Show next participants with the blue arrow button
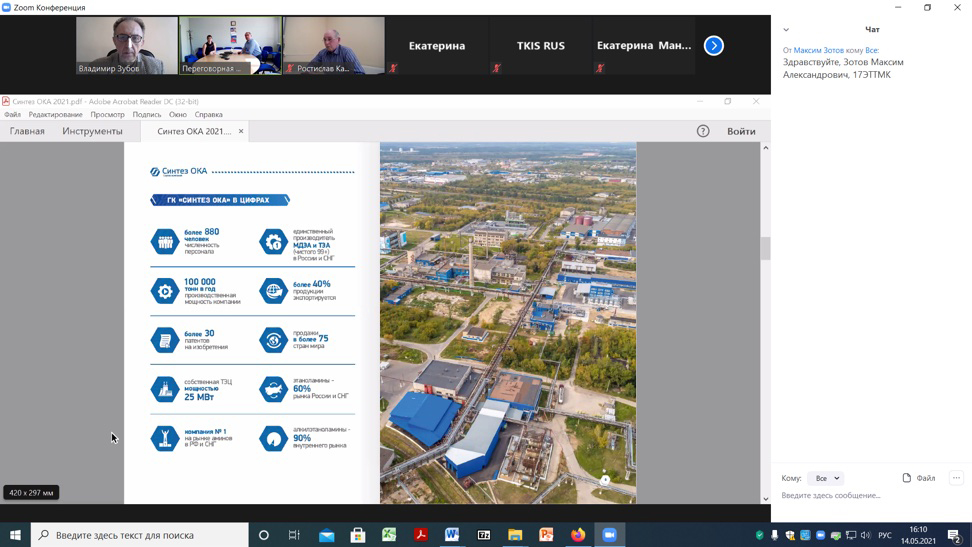The image size is (972, 547). 714,45
